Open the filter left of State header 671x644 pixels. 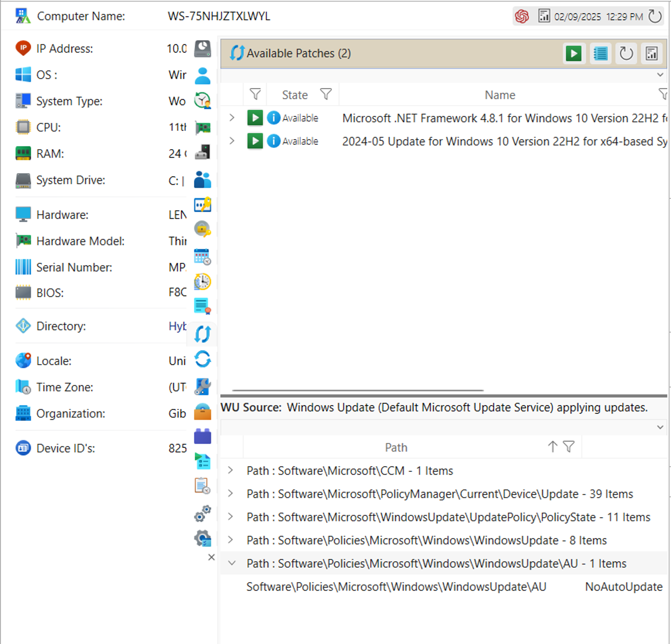(x=255, y=94)
